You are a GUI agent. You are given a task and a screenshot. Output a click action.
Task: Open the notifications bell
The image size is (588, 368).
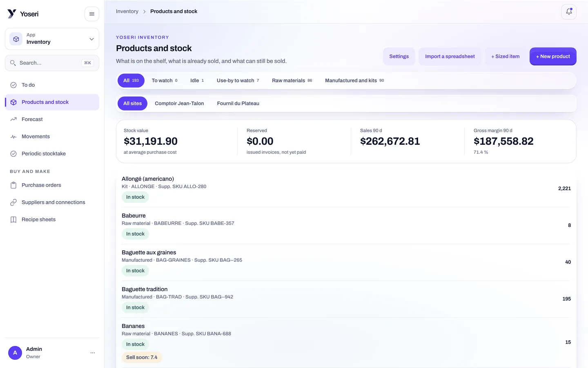[569, 12]
